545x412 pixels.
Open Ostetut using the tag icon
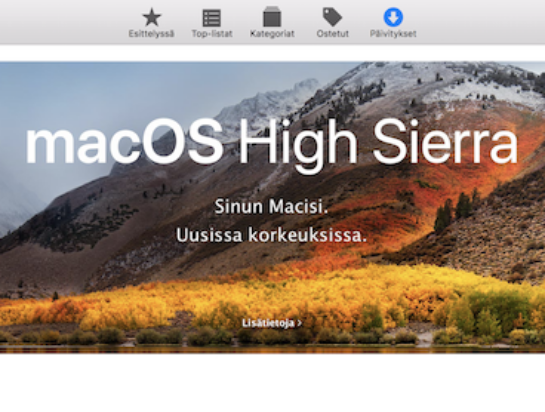(x=332, y=17)
